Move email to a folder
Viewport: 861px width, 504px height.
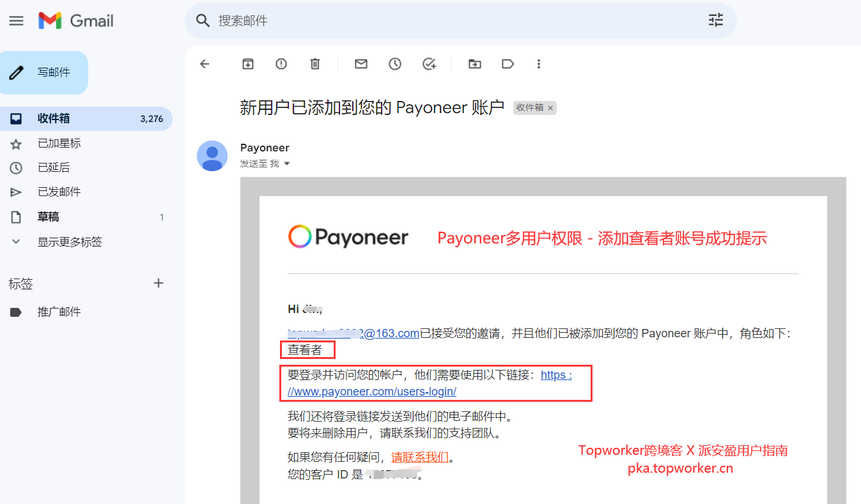coord(474,64)
